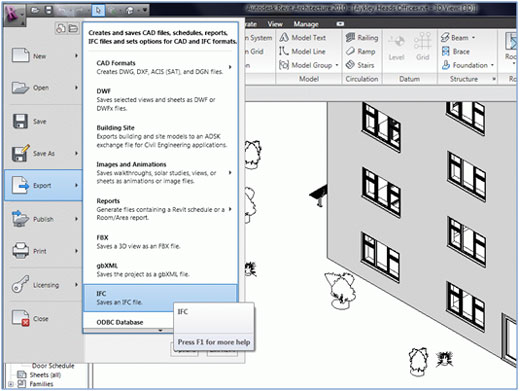Expand the Beam dropdown arrow

[x=474, y=38]
